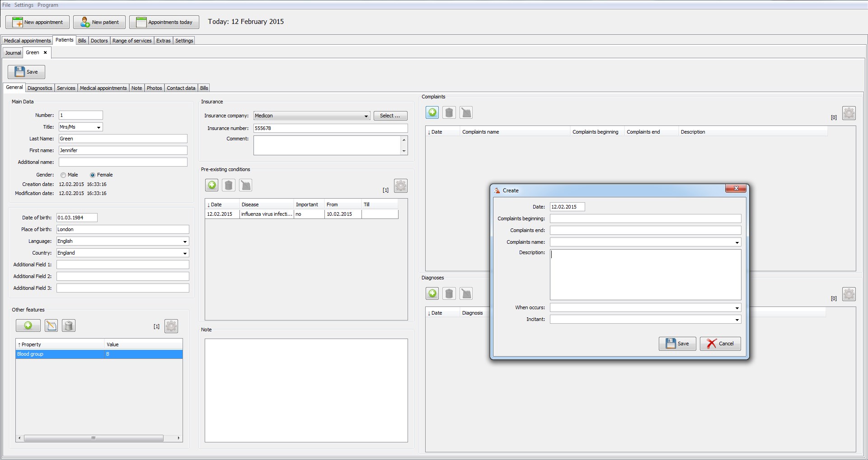The height and width of the screenshot is (460, 868).
Task: Click edit icon in Pre-existing conditions toolbar
Action: [x=245, y=185]
